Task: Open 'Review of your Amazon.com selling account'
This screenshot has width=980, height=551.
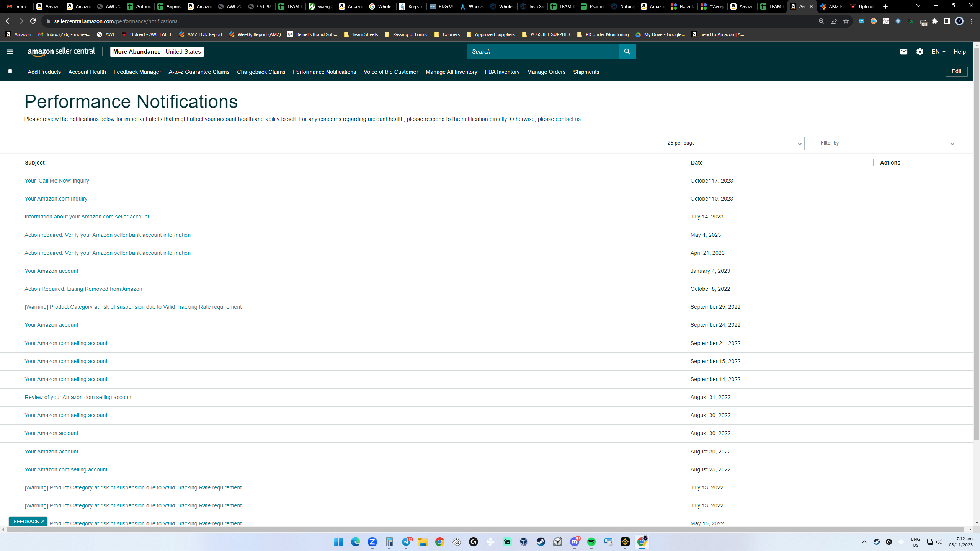Action: pos(79,398)
